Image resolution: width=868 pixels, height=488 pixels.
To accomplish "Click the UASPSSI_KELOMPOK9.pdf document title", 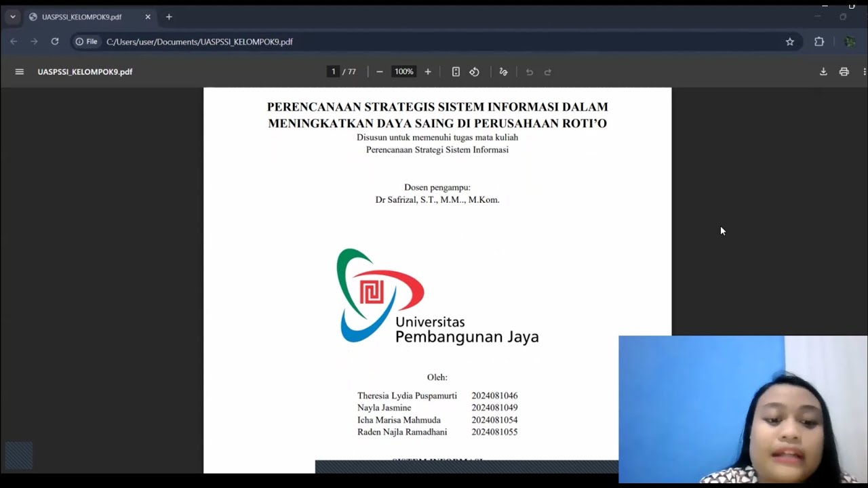I will (x=85, y=72).
